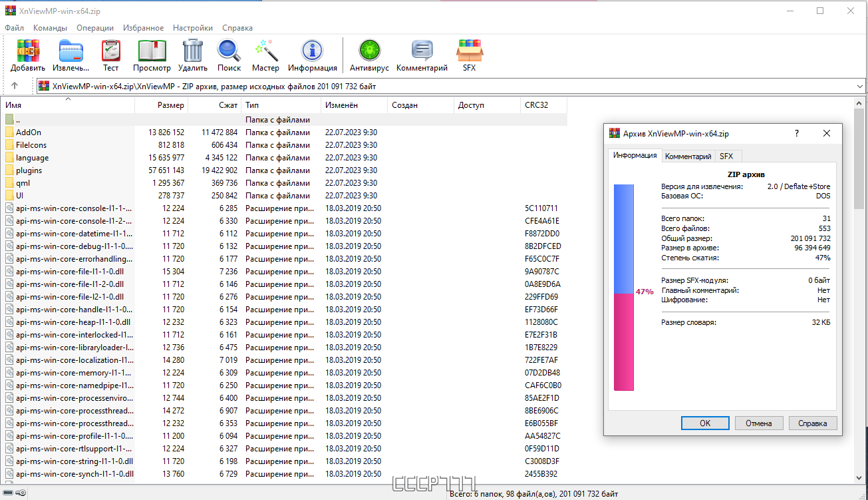Click the Добавить (Add) toolbar icon
The image size is (868, 500).
click(28, 51)
